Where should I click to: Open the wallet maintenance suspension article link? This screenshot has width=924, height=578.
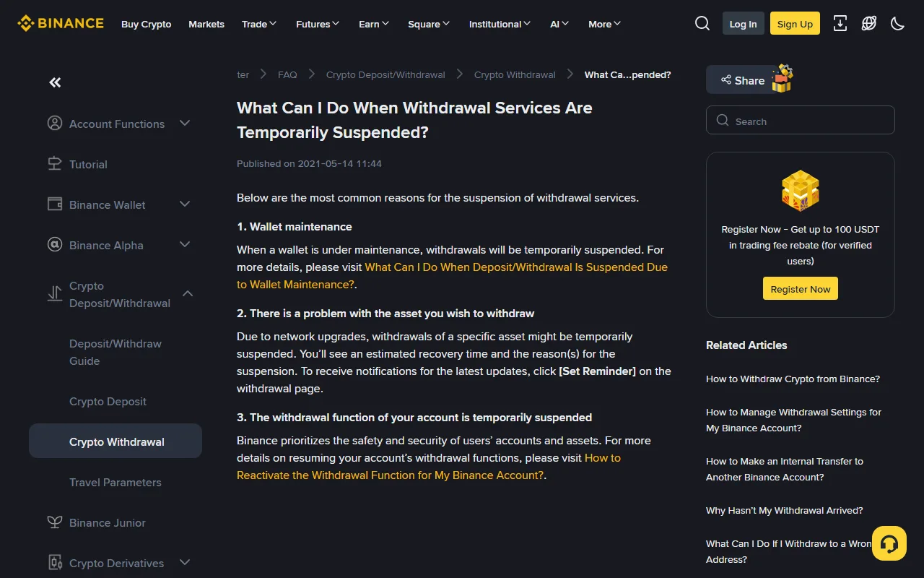(x=452, y=275)
